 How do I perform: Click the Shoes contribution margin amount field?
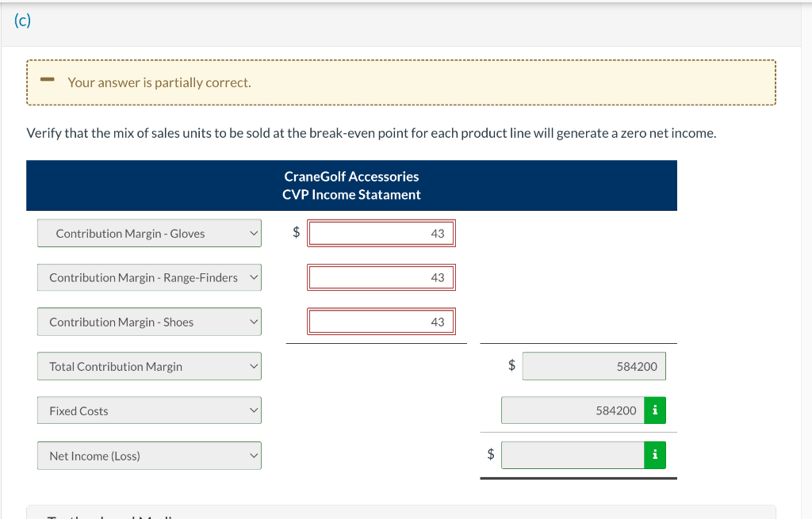click(x=381, y=322)
